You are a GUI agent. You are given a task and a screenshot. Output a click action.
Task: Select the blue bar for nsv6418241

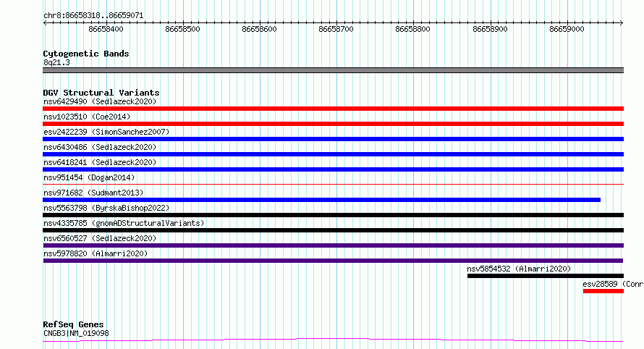point(333,169)
